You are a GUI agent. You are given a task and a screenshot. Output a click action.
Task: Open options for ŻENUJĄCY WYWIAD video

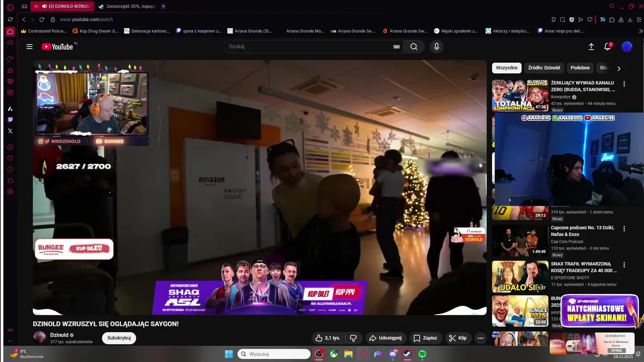(x=624, y=84)
